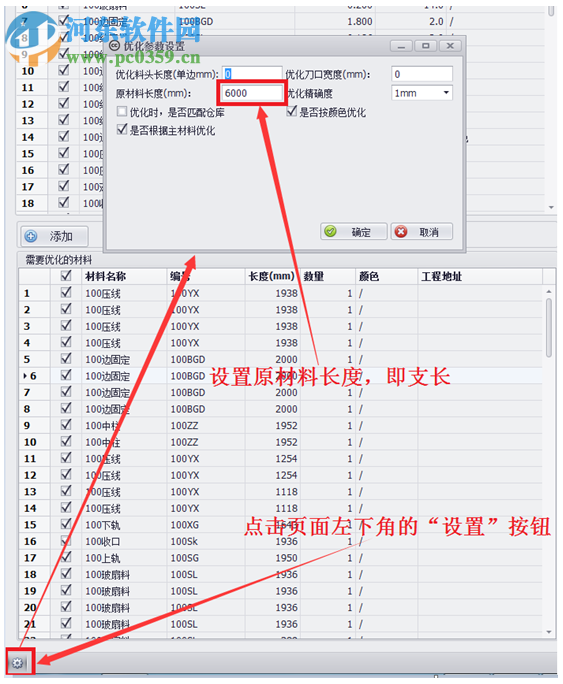Click row number 3 in lower table
The width and height of the screenshot is (563, 684).
point(27,326)
